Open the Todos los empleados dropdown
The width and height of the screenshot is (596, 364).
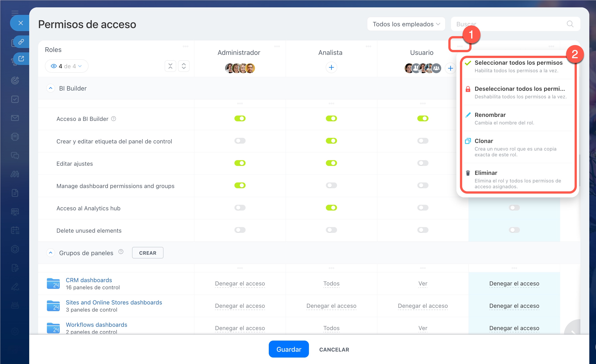click(406, 24)
